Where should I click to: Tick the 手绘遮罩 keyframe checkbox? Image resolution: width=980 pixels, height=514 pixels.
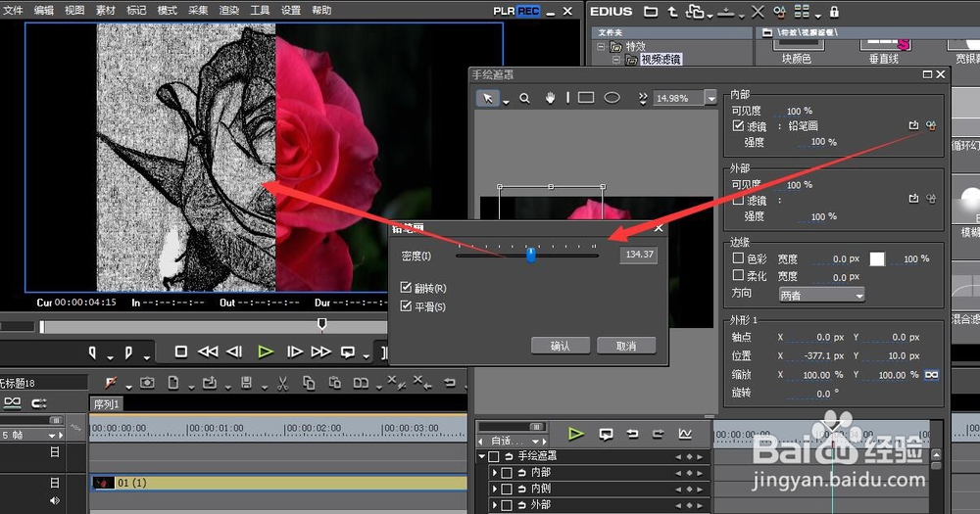tap(494, 456)
